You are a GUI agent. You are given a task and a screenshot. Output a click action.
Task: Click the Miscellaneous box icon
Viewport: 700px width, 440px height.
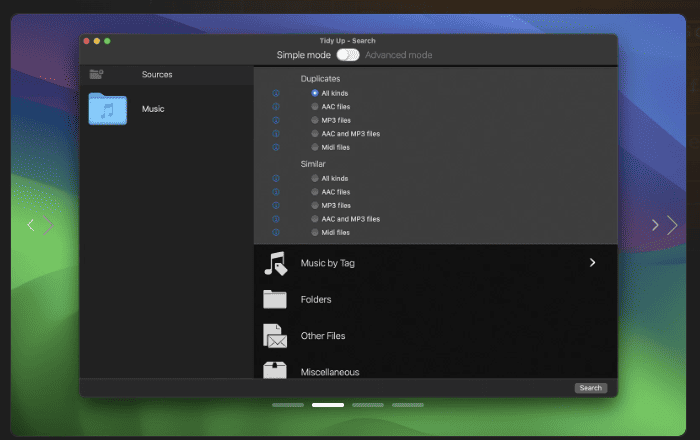click(x=275, y=370)
